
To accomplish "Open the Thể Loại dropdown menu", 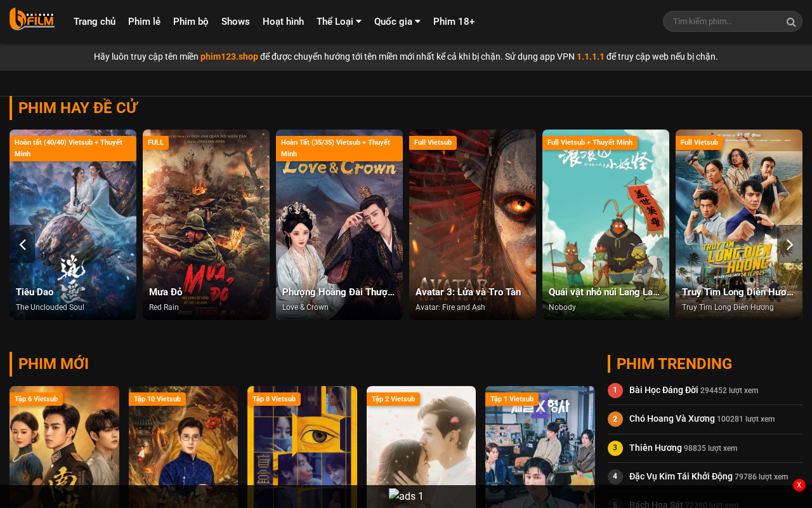I will (339, 22).
